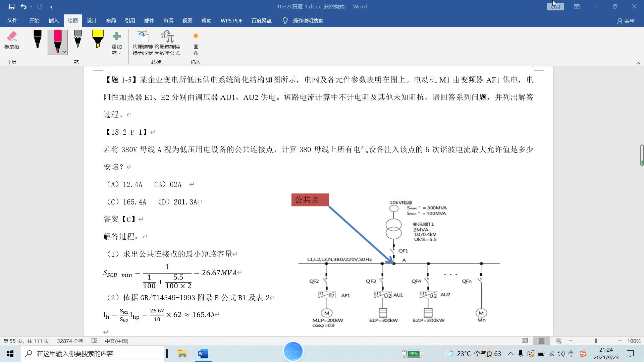Open the pink pen options dropdown
This screenshot has height=362, width=644.
(64, 52)
